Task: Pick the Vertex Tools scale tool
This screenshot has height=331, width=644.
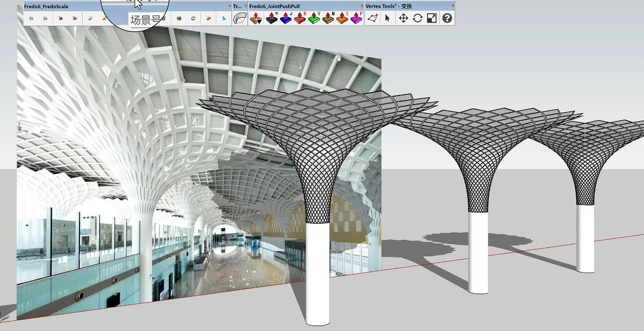Action: point(432,18)
